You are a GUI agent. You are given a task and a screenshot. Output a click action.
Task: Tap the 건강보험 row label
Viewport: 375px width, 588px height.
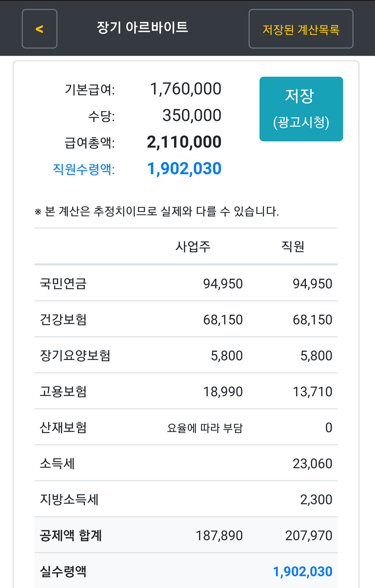tap(63, 320)
